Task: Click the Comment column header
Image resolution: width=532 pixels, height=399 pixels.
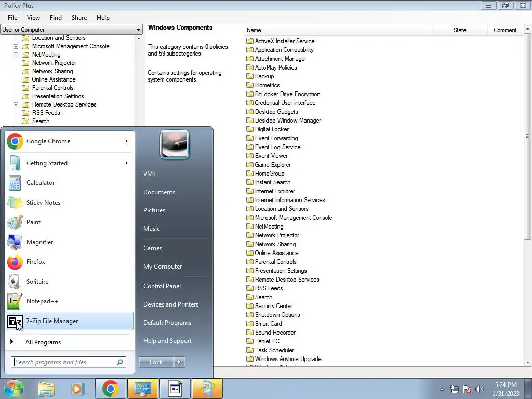Action: click(505, 30)
